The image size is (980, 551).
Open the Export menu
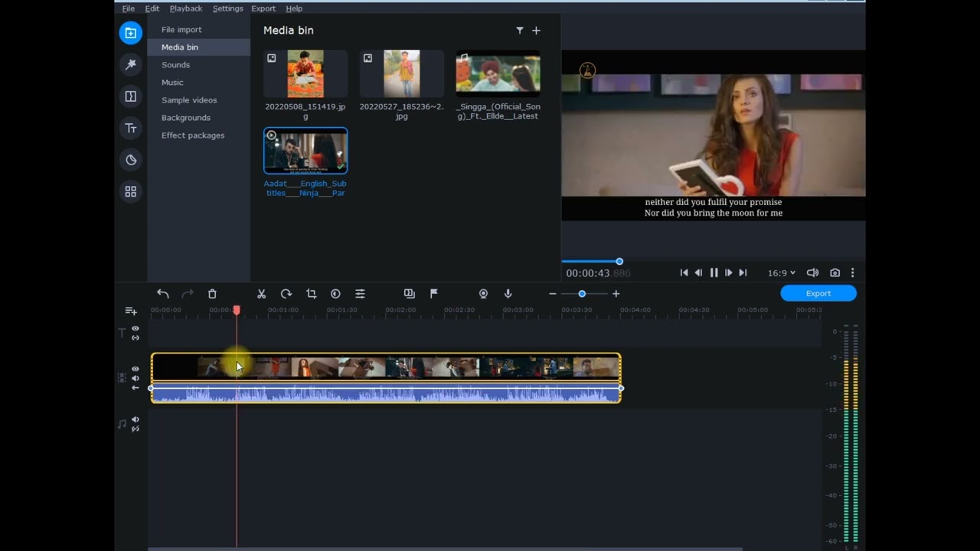(263, 8)
